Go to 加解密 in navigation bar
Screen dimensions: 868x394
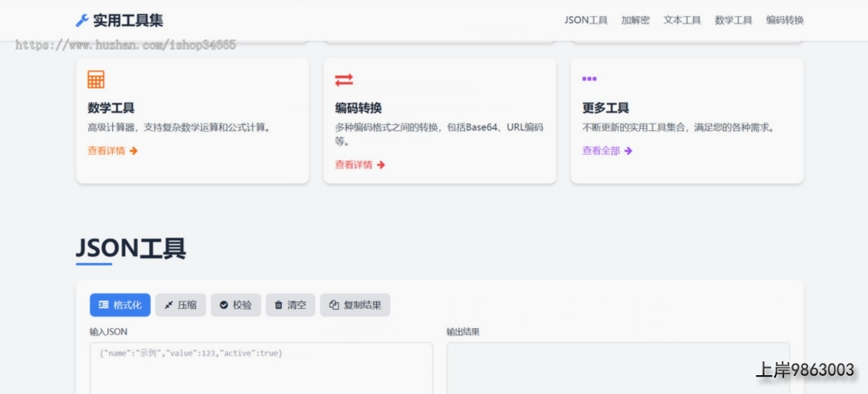point(635,20)
